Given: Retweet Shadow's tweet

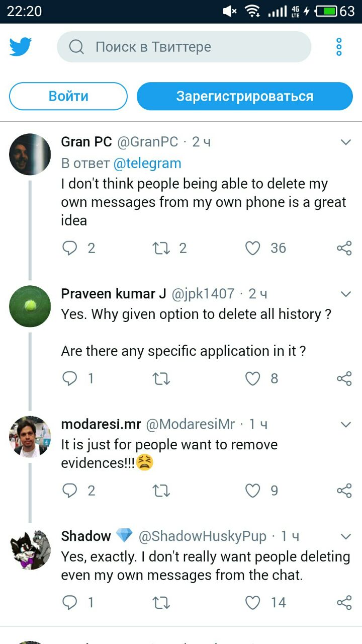Looking at the screenshot, I should coord(161,602).
